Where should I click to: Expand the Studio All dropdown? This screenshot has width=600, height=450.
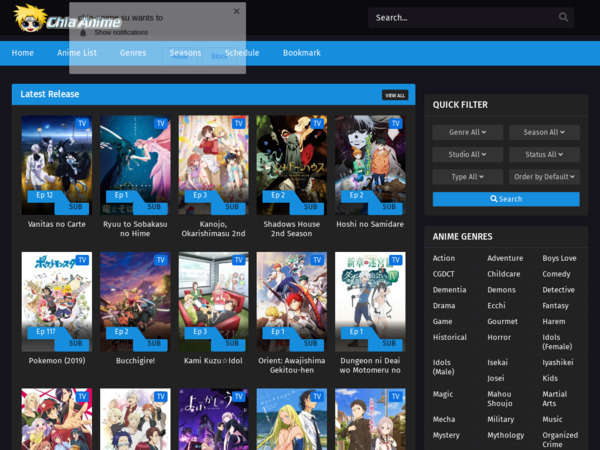coord(468,155)
